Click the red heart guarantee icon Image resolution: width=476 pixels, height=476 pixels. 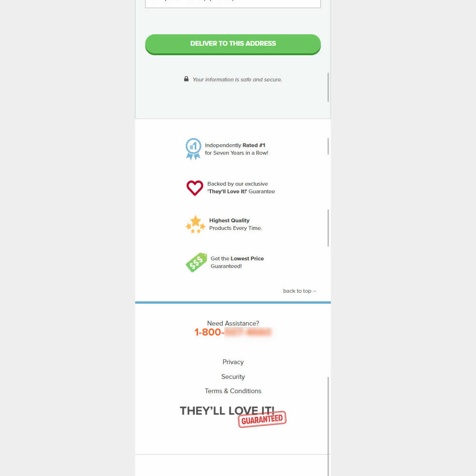pyautogui.click(x=195, y=188)
